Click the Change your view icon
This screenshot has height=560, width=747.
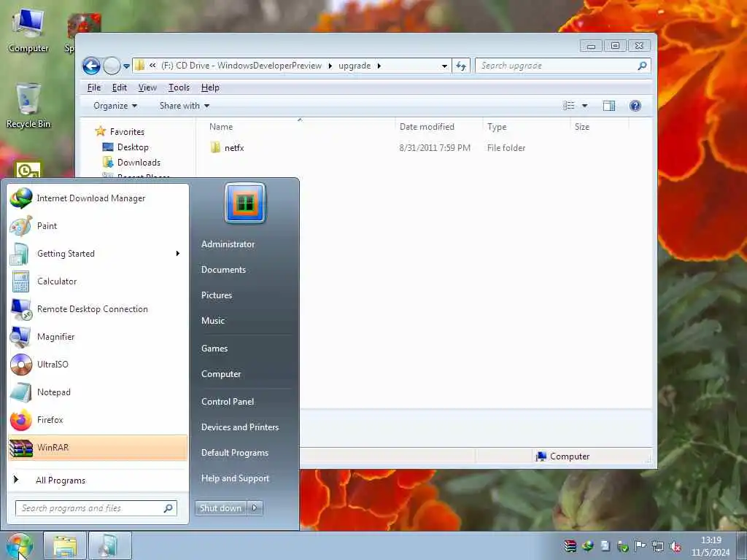click(x=568, y=106)
